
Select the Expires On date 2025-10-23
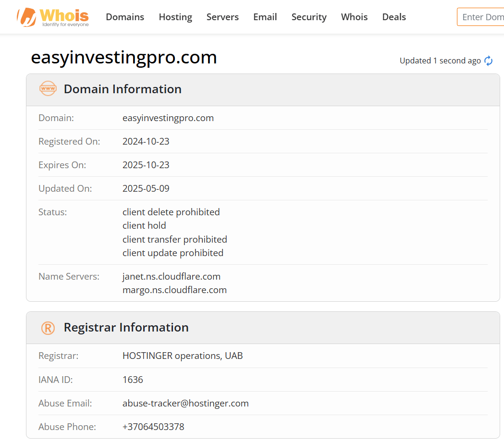coord(146,165)
